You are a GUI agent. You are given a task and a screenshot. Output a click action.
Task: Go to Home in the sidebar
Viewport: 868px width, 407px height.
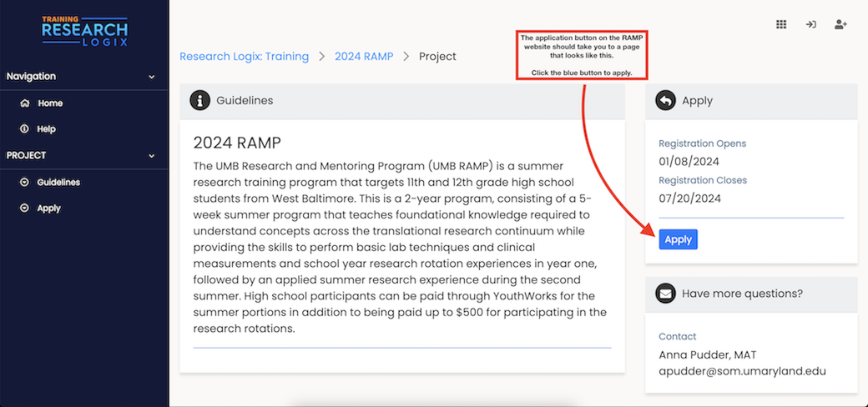(50, 103)
